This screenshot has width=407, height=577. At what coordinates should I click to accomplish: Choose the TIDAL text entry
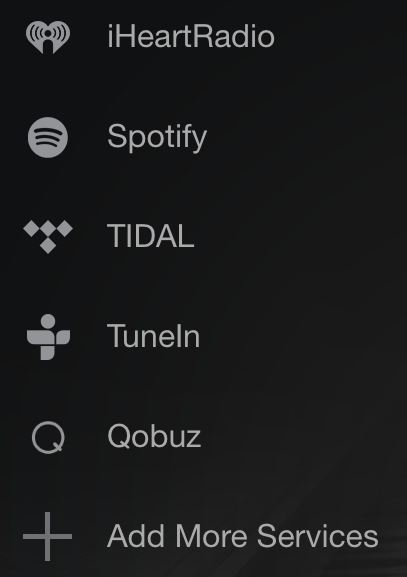coord(151,236)
